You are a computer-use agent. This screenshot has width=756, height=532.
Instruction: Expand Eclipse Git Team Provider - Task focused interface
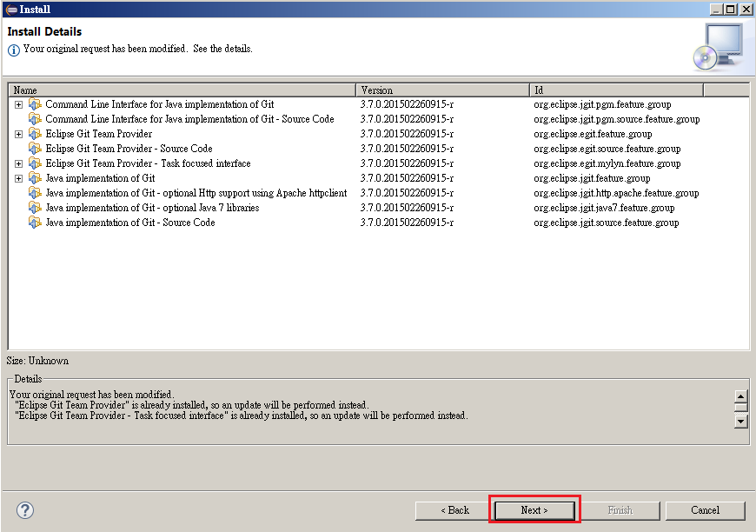coord(18,164)
